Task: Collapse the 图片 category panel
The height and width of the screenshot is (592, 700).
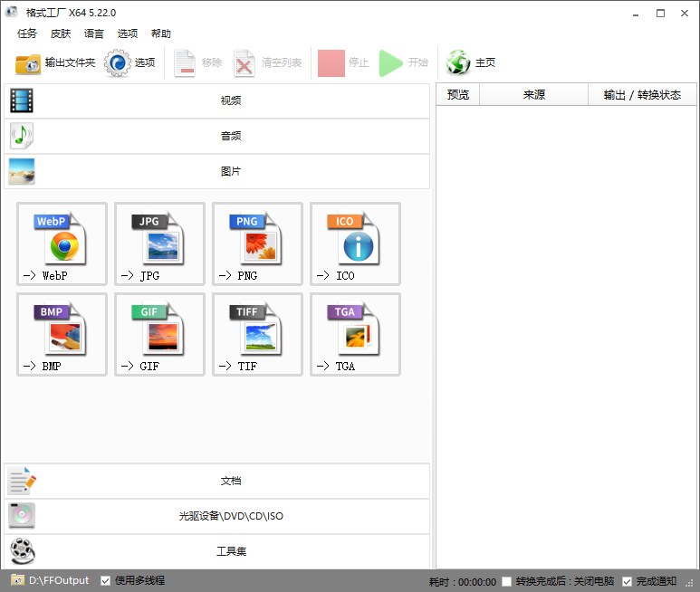Action: coord(217,171)
